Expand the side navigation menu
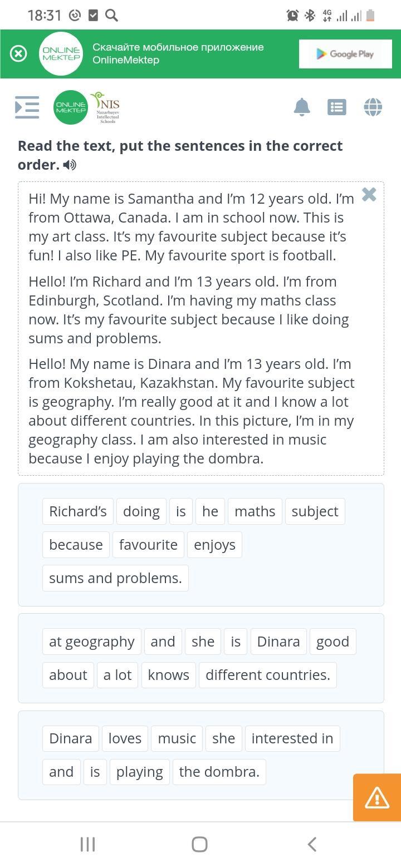 click(27, 107)
